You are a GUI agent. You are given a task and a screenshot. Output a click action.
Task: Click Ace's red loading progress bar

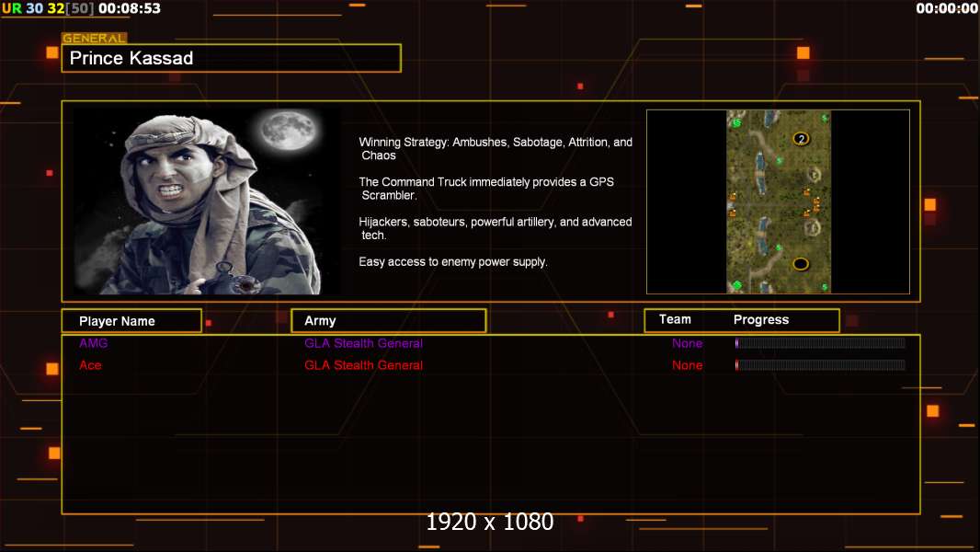[x=820, y=365]
